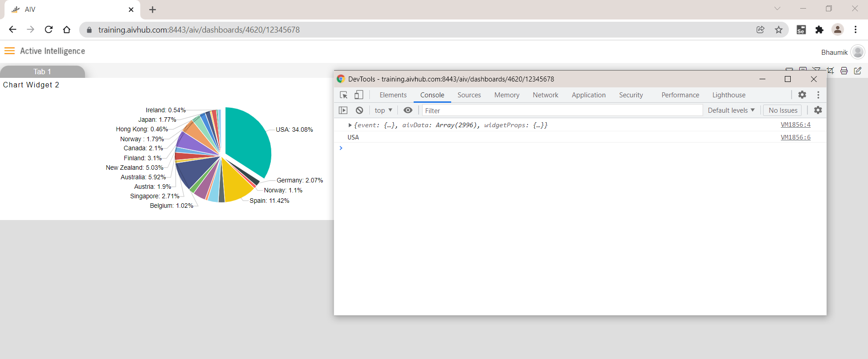Toggle the device toolbar icon in DevTools
Image resolution: width=868 pixels, height=359 pixels.
tap(359, 95)
